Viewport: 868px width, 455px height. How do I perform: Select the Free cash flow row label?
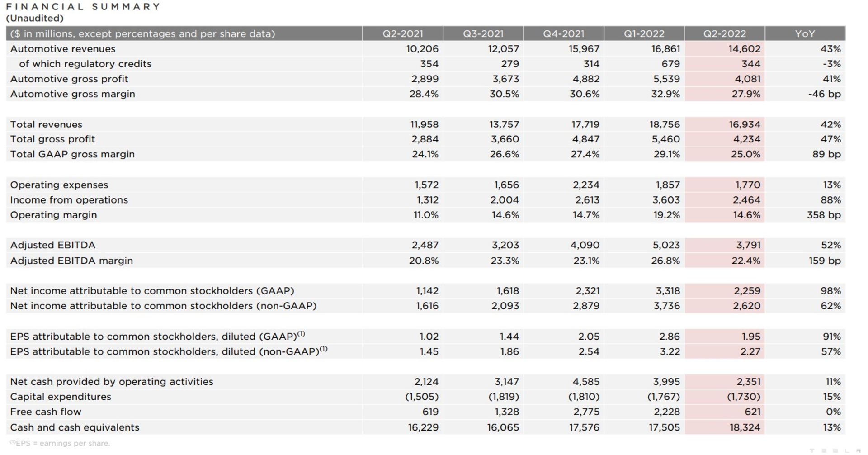pyautogui.click(x=46, y=412)
